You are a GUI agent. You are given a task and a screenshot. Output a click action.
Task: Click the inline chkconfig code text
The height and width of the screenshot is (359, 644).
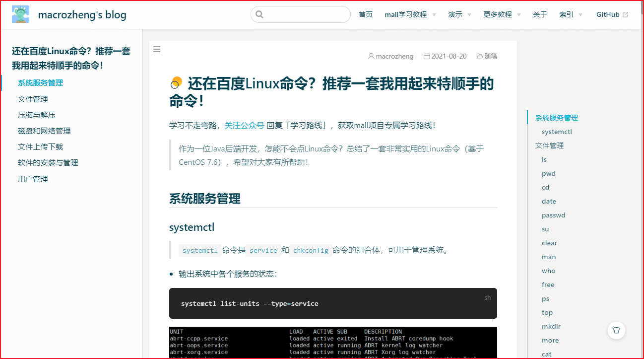click(311, 250)
